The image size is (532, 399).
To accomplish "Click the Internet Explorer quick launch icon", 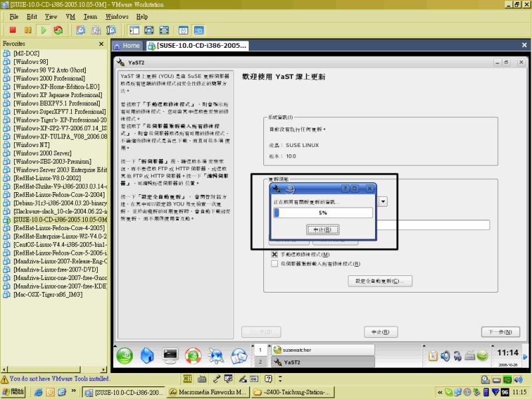I will click(x=39, y=392).
